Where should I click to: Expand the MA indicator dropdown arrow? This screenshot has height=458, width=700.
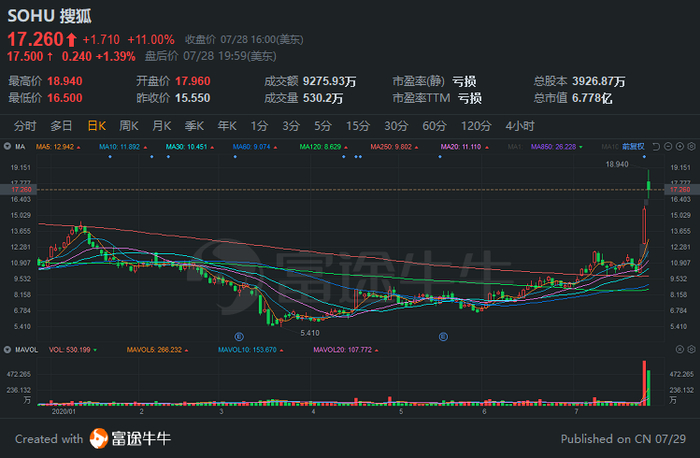tap(7, 146)
